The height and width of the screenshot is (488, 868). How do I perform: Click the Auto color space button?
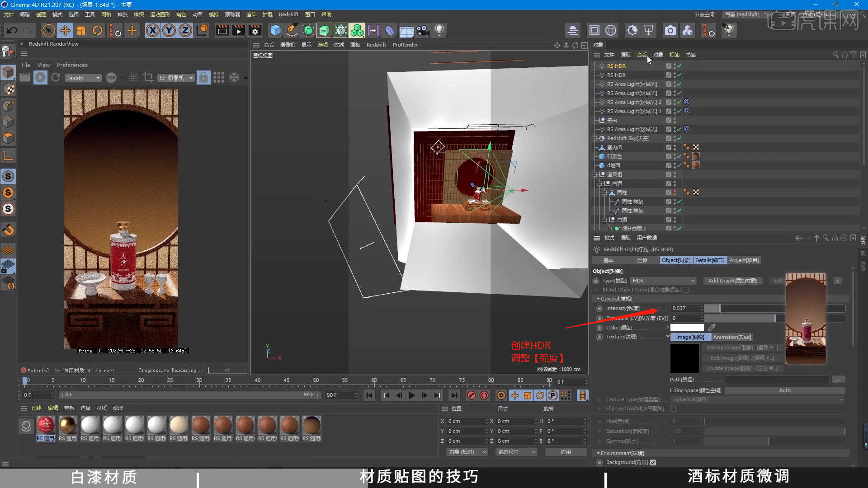[x=785, y=390]
